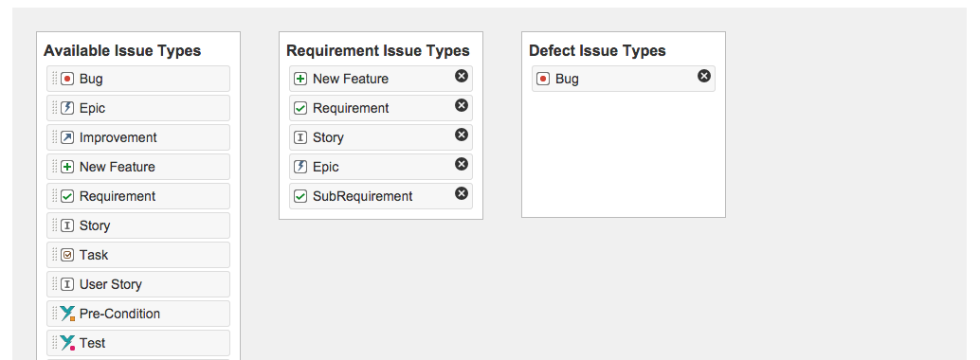Click the Epic lightning icon in Available list

(x=67, y=108)
